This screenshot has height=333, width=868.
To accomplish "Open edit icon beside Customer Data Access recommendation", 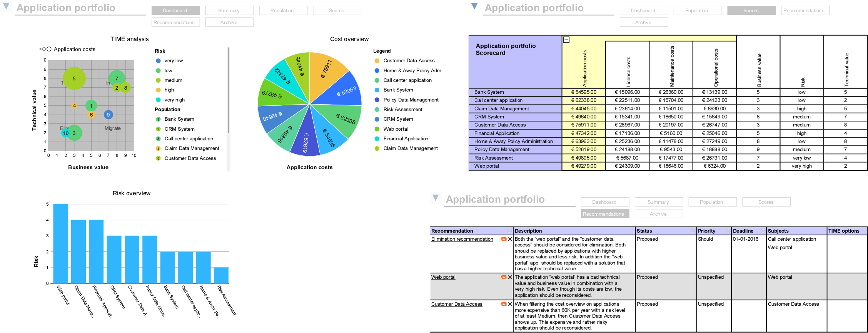I will point(503,304).
